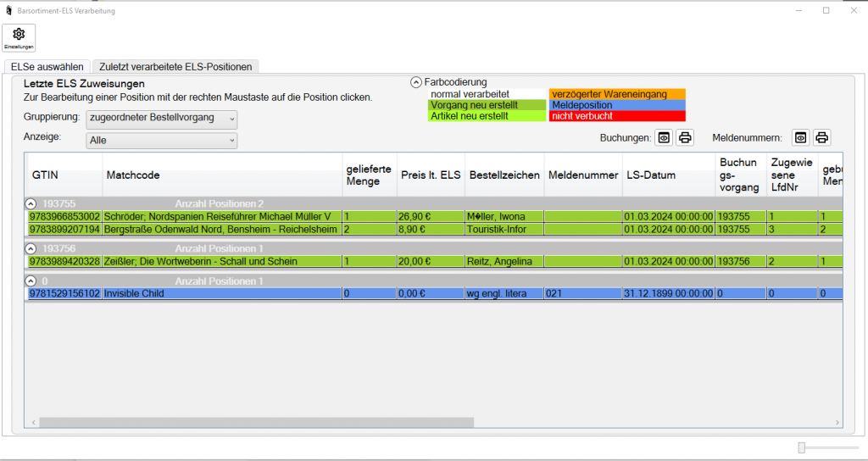Viewport: 868px width, 461px height.
Task: Print Meldenummern using the printer icon
Action: [821, 137]
